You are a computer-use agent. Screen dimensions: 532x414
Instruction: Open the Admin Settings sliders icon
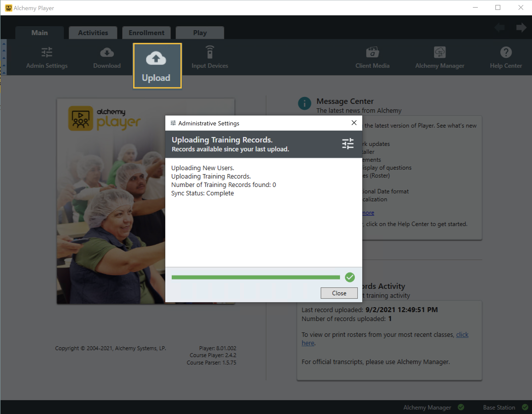point(47,52)
